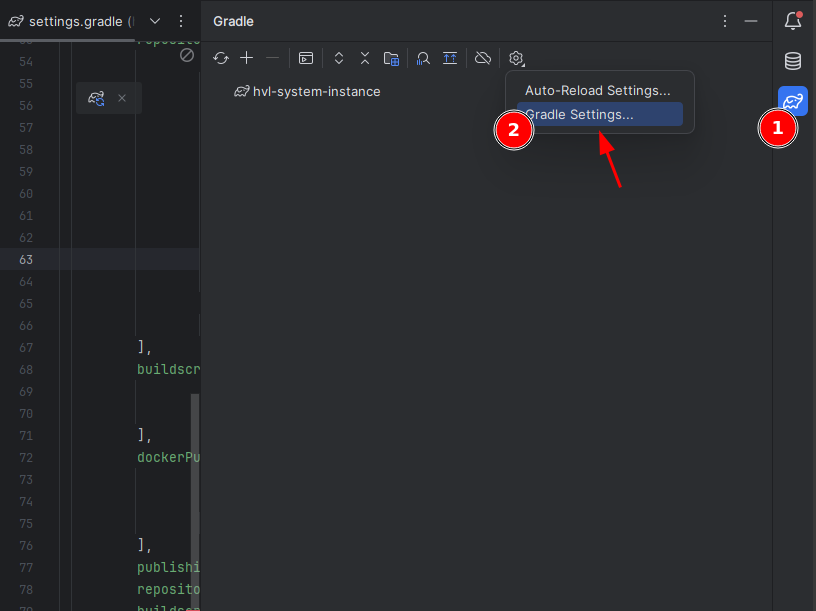
Task: Hide the Gradle tool window with minimize dash
Action: (x=751, y=21)
